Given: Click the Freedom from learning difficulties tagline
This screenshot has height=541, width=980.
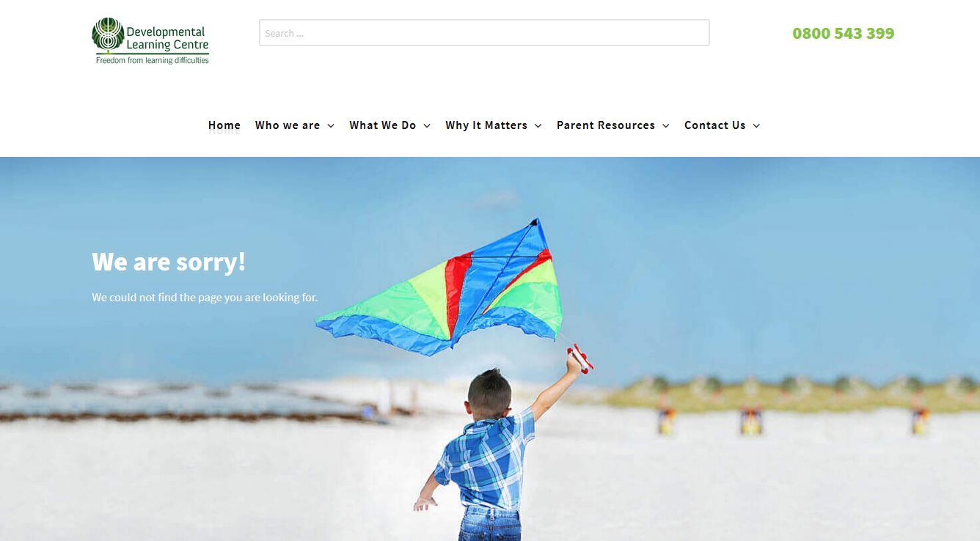Looking at the screenshot, I should (153, 60).
